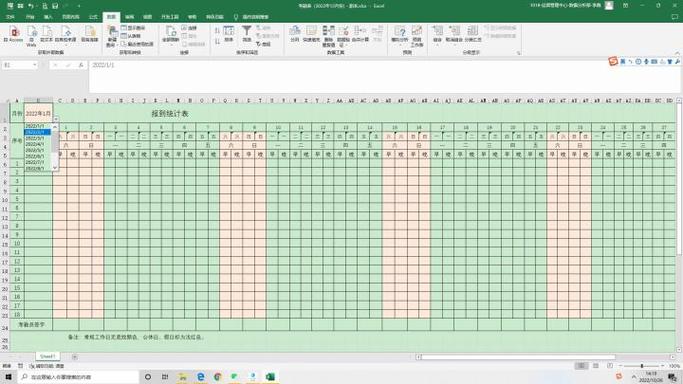Click the Name Box dropdown arrow
683x384 pixels.
[34, 65]
